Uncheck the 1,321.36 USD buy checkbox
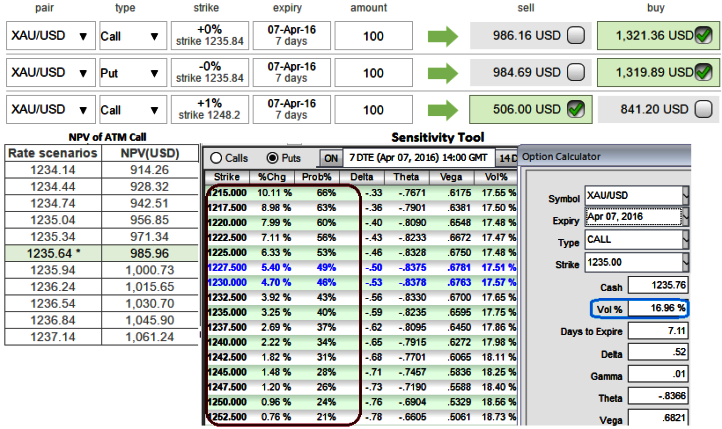This screenshot has width=722, height=429. click(704, 38)
